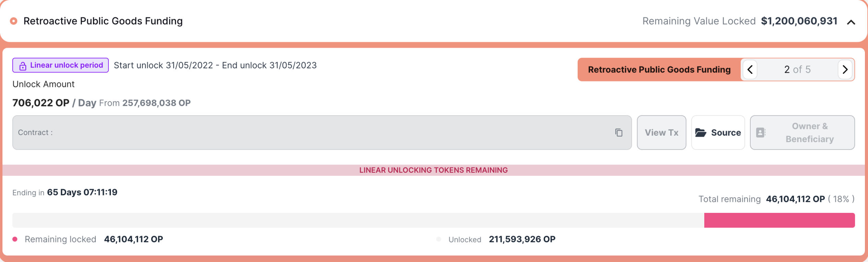
Task: Click the pink Remaining locked legend dot
Action: point(15,239)
